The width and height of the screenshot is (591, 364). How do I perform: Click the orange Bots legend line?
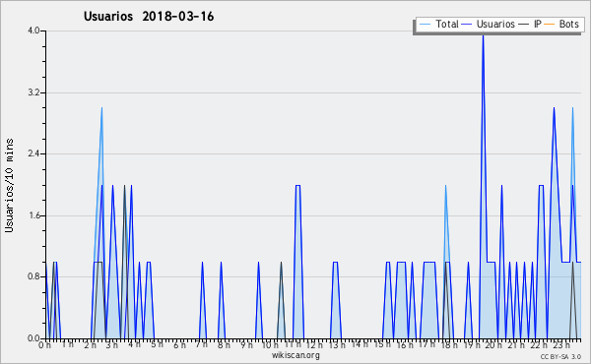[550, 25]
